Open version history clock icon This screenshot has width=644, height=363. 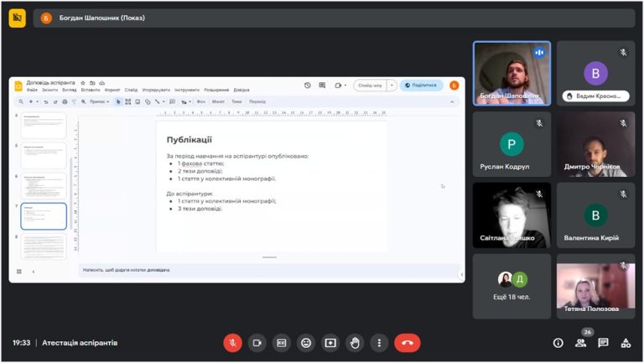coord(307,86)
